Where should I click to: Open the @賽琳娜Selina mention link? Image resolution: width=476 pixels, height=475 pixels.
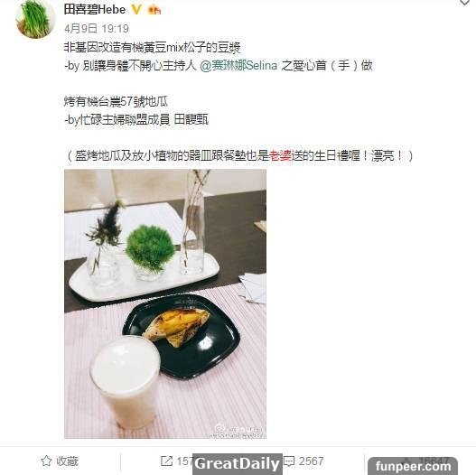238,65
